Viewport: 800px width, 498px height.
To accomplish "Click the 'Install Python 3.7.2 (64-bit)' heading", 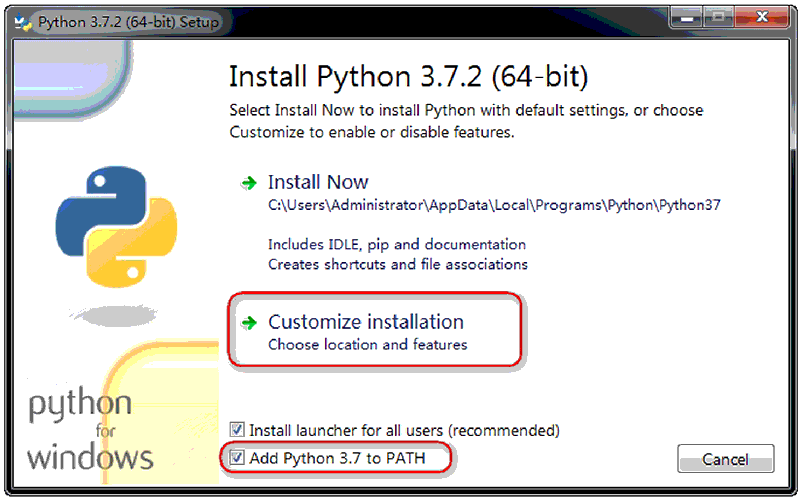I will 409,77.
